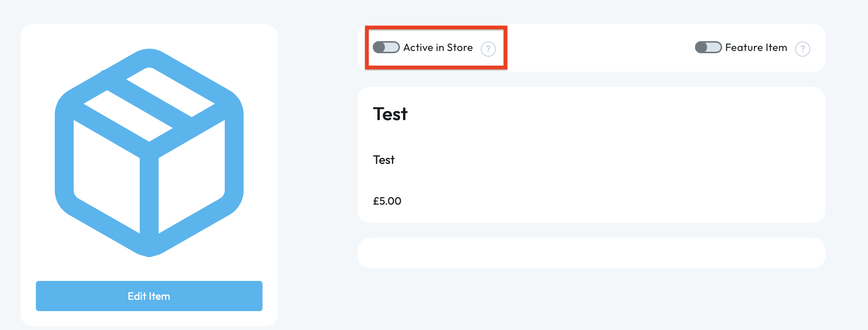Click the white top flap of box image

click(x=171, y=92)
